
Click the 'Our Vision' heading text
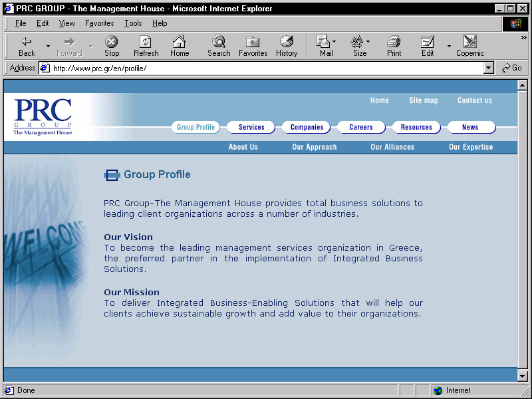(x=128, y=237)
